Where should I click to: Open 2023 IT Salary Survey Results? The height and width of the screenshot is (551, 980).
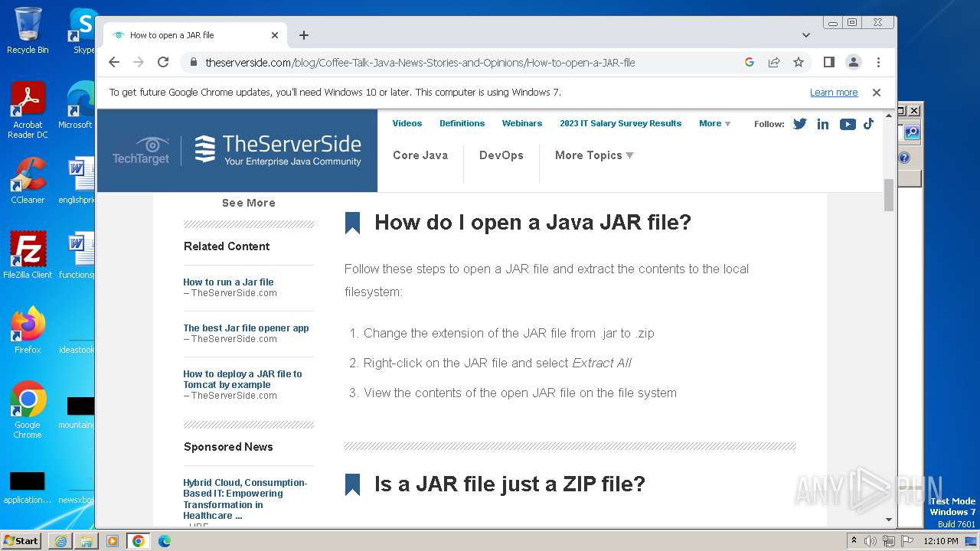tap(620, 123)
